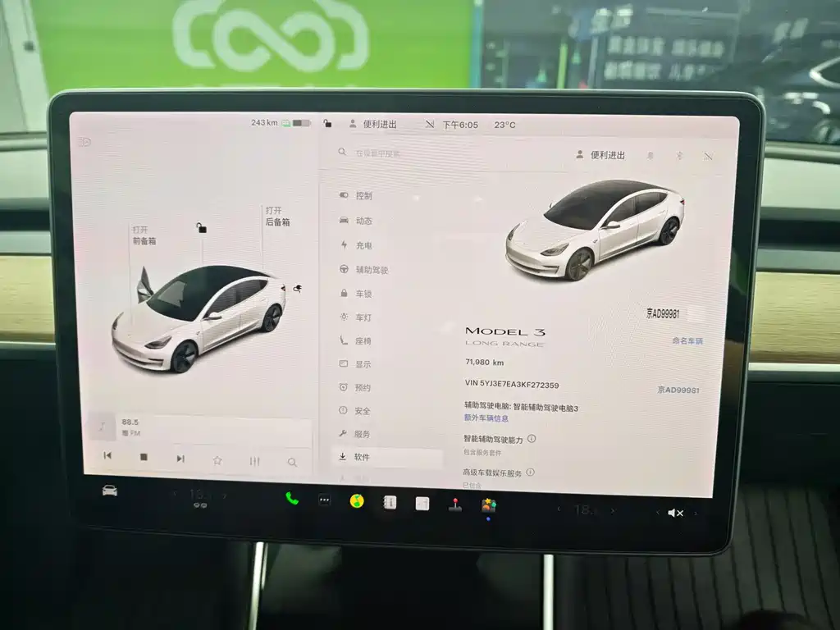Decrease the left temperature with arrow

click(175, 494)
